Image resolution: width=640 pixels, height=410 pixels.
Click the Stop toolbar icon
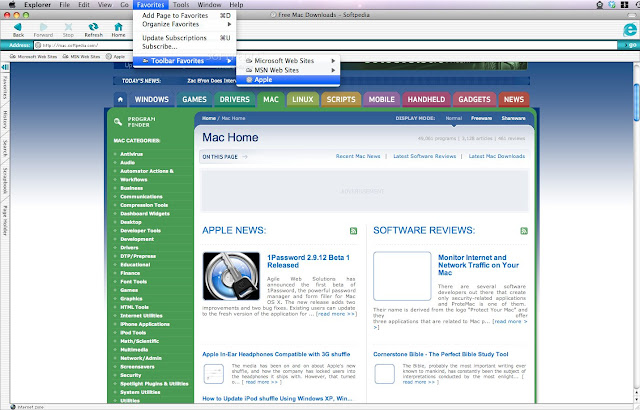click(69, 27)
